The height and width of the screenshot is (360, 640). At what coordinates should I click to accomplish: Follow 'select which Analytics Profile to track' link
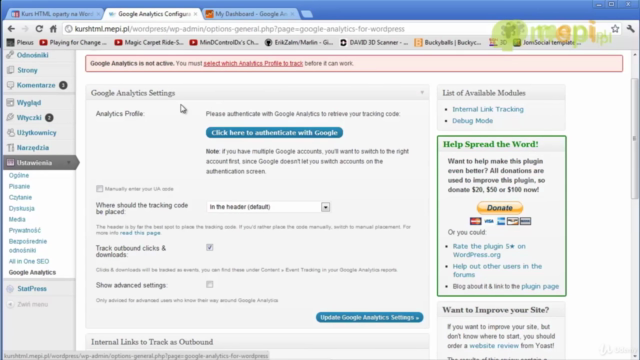pyautogui.click(x=253, y=63)
